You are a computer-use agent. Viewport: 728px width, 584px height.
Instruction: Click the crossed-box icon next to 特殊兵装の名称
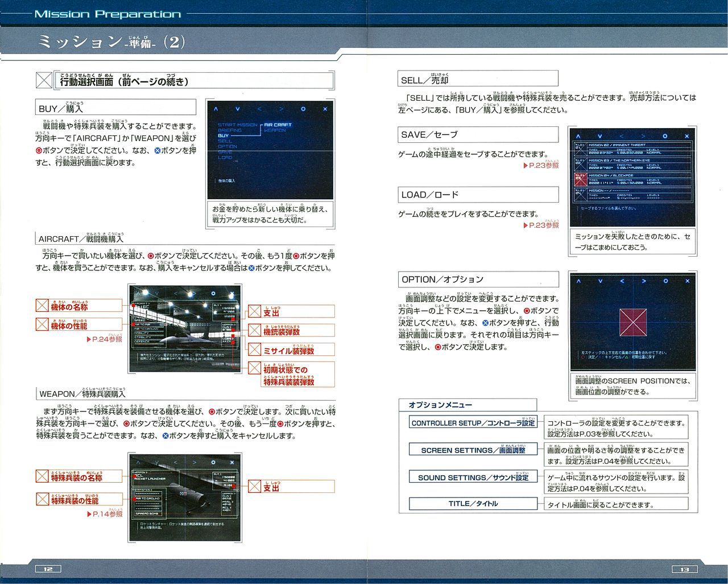42,476
